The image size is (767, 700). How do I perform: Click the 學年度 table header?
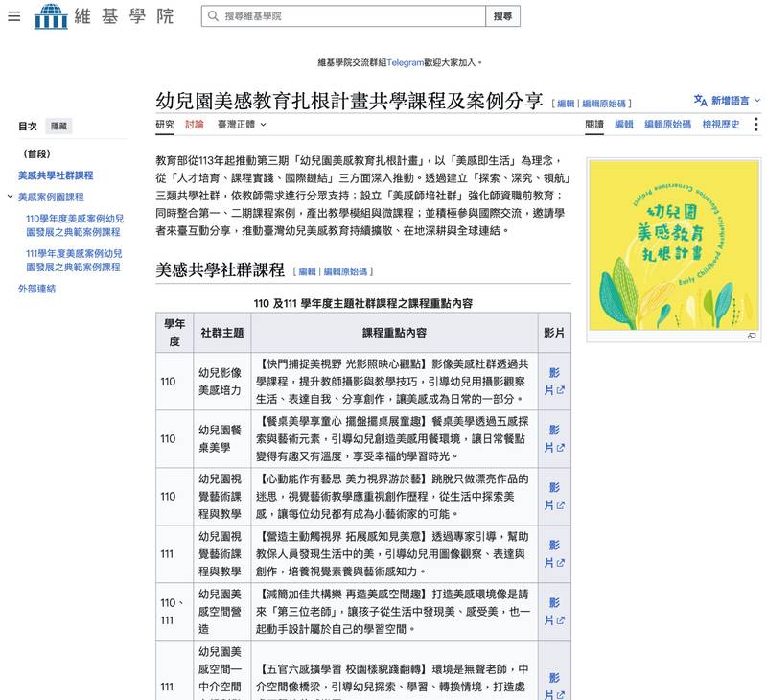[174, 333]
